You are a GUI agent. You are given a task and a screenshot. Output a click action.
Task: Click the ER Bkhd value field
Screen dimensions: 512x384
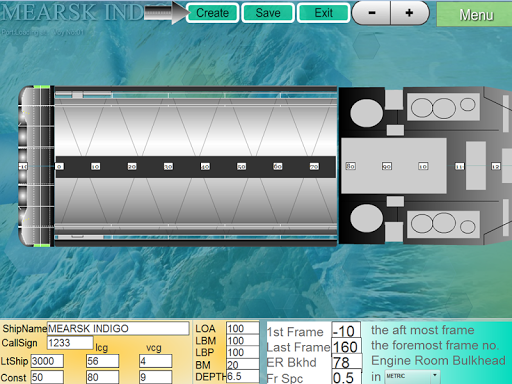tap(347, 362)
